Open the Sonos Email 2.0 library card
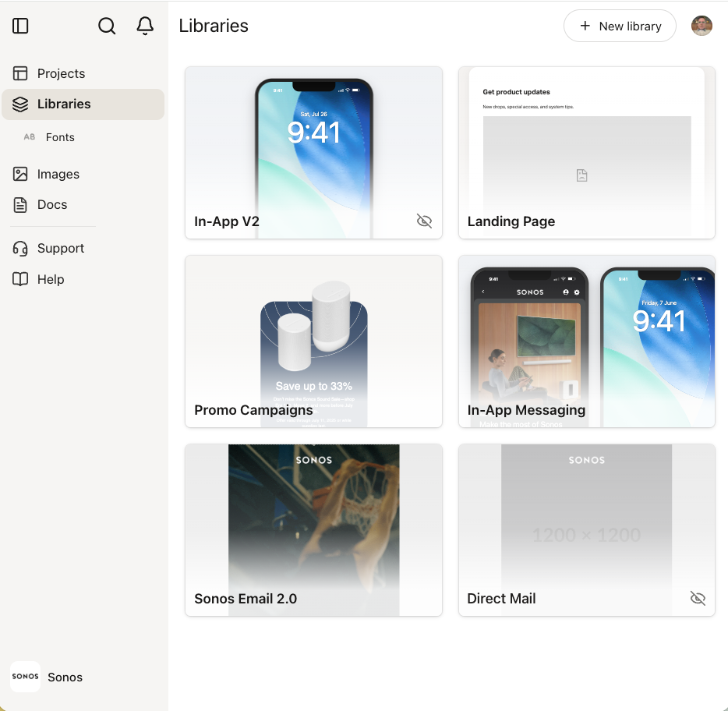 coord(313,530)
